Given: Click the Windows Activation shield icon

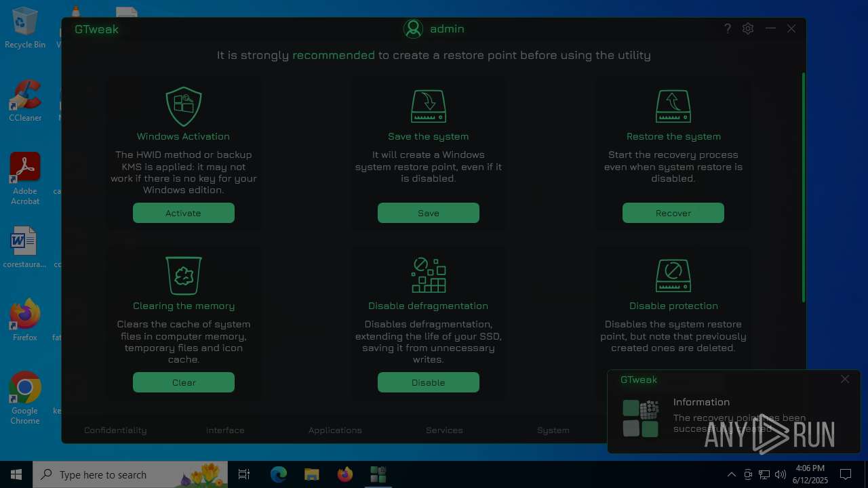Looking at the screenshot, I should [184, 106].
